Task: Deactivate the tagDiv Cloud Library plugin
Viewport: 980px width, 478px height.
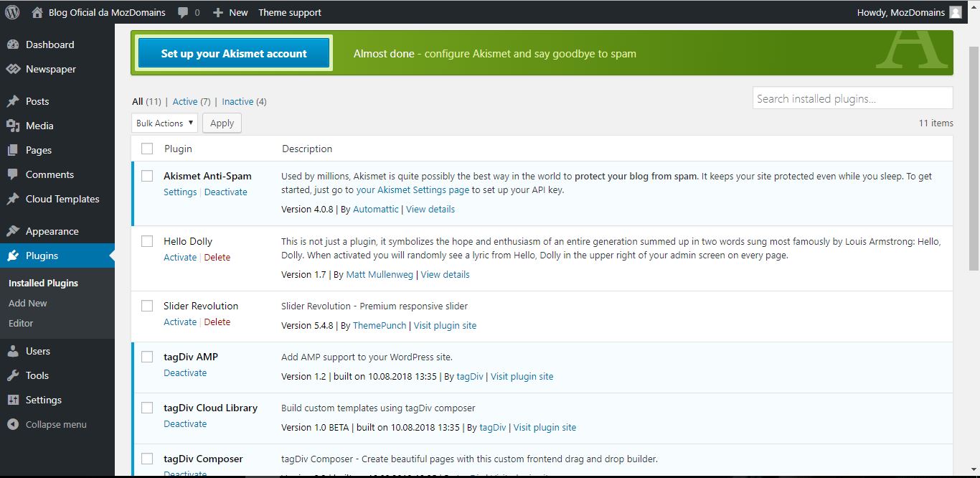Action: coord(185,423)
